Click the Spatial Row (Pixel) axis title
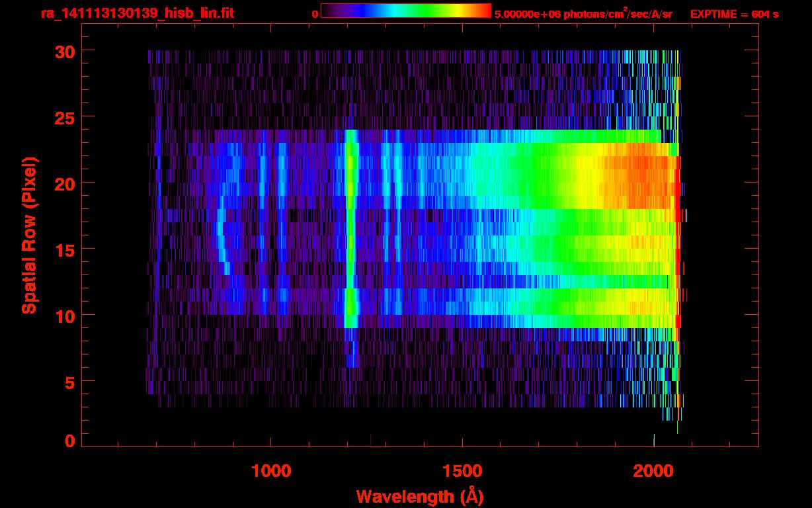The width and height of the screenshot is (812, 508). click(30, 235)
